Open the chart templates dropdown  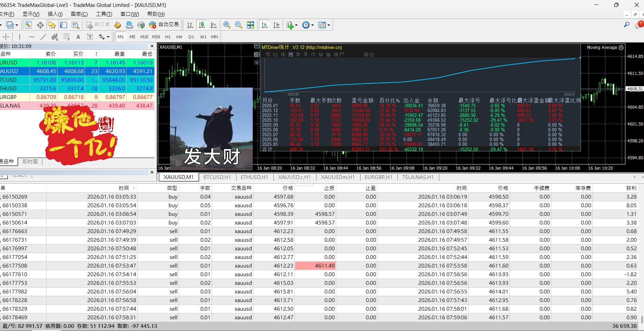pos(329,25)
